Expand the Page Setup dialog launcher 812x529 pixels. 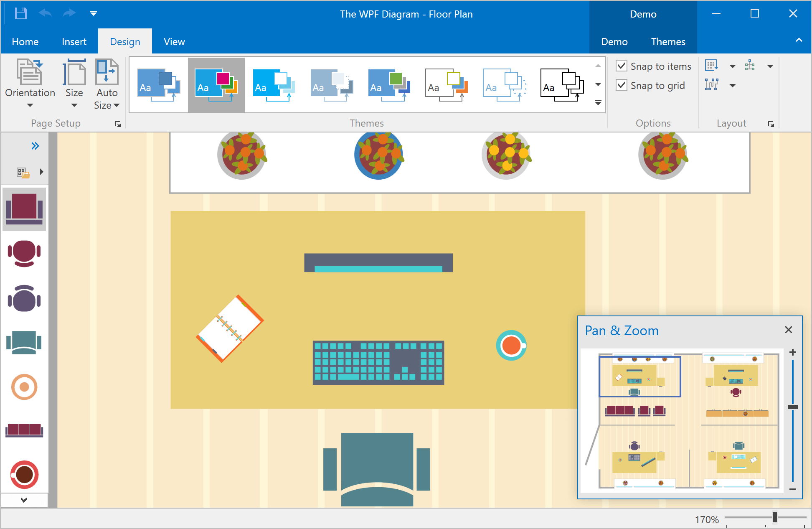[117, 123]
